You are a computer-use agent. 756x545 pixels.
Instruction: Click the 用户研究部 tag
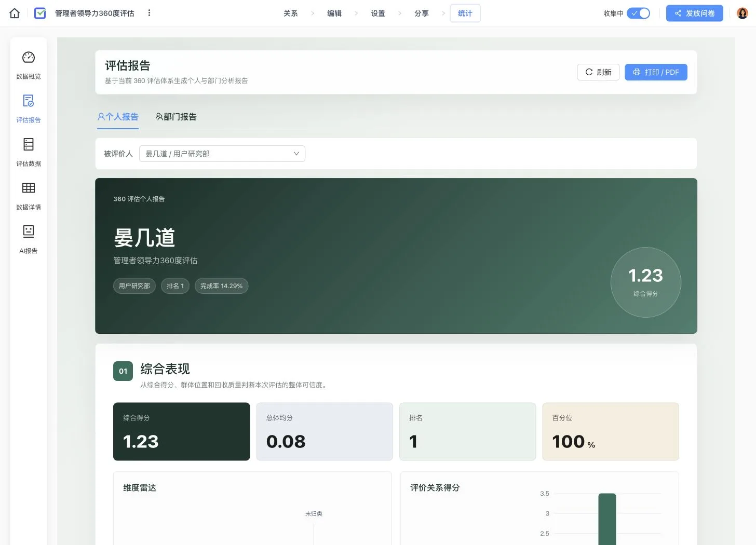[134, 286]
